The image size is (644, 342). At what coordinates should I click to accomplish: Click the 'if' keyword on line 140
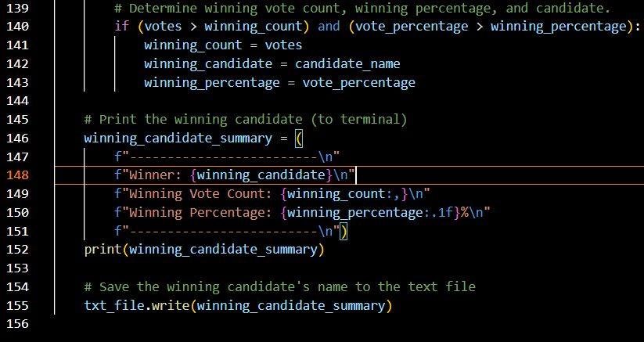coord(122,27)
